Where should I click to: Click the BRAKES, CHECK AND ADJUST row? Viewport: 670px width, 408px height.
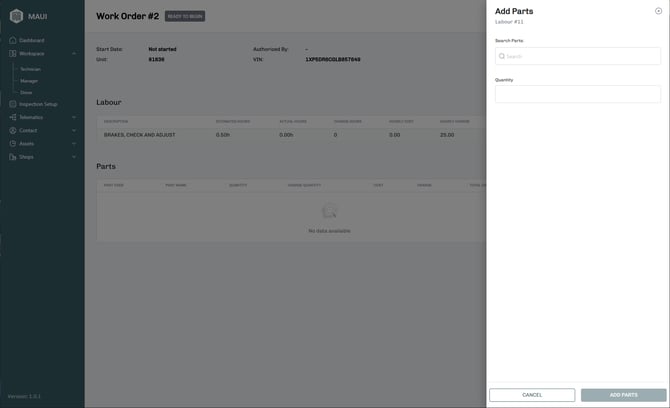(x=291, y=135)
